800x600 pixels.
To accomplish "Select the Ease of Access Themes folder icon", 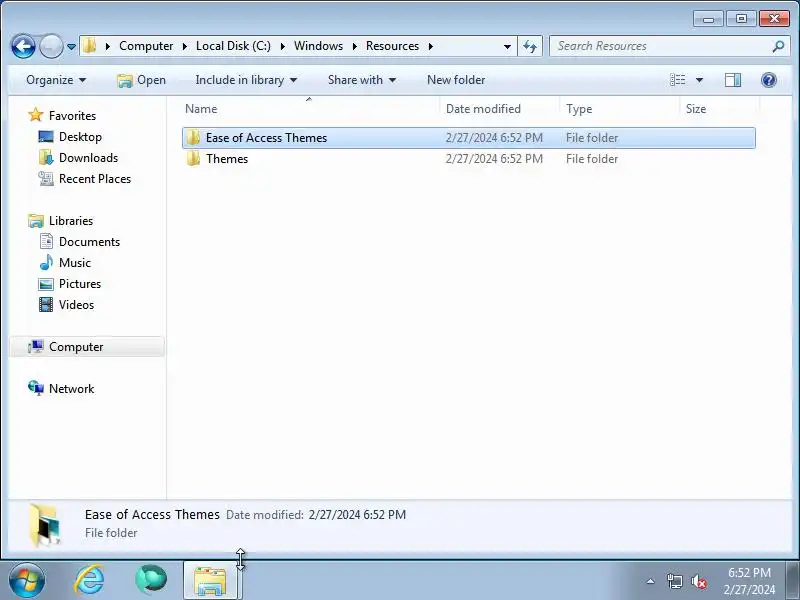I will [193, 138].
